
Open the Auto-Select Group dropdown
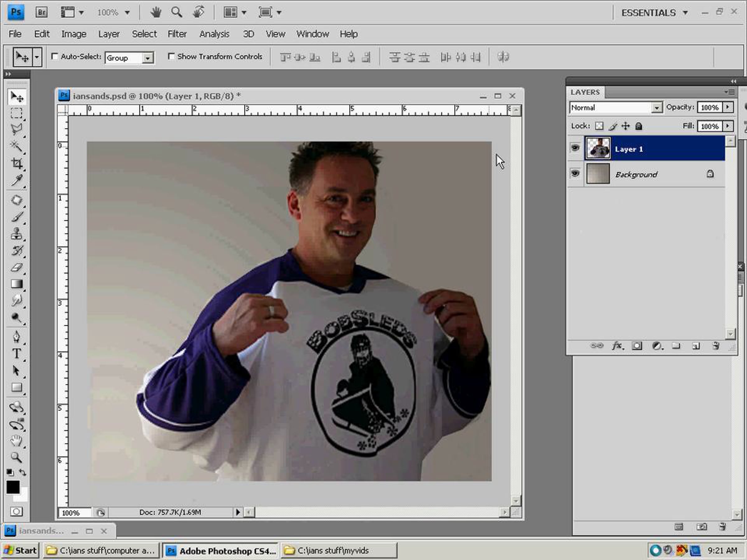coord(148,58)
